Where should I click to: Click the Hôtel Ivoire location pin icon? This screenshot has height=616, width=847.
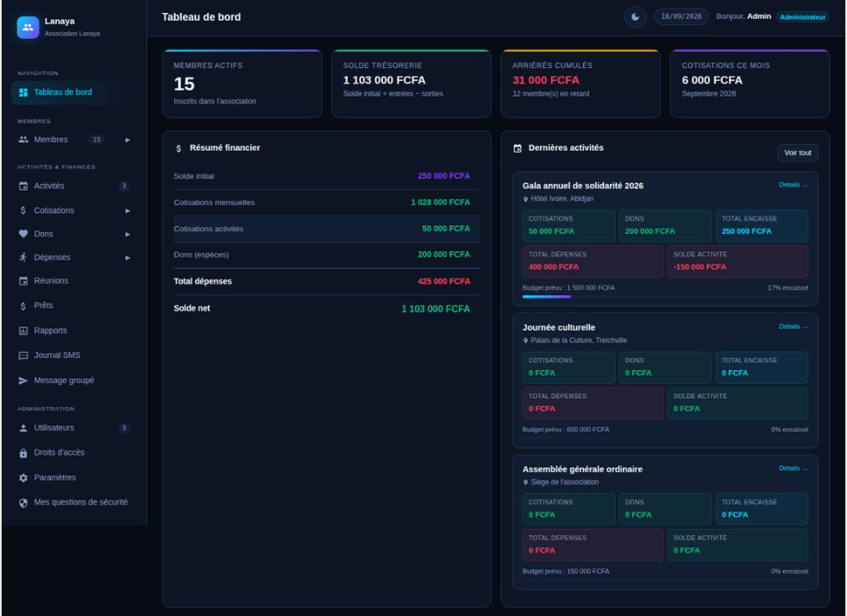(x=525, y=199)
